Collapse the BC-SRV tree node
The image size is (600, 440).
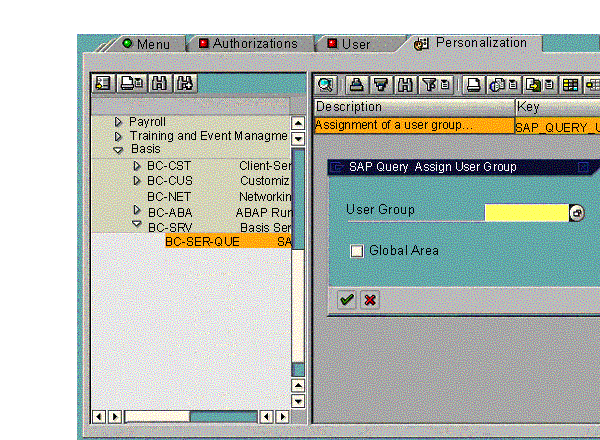137,226
